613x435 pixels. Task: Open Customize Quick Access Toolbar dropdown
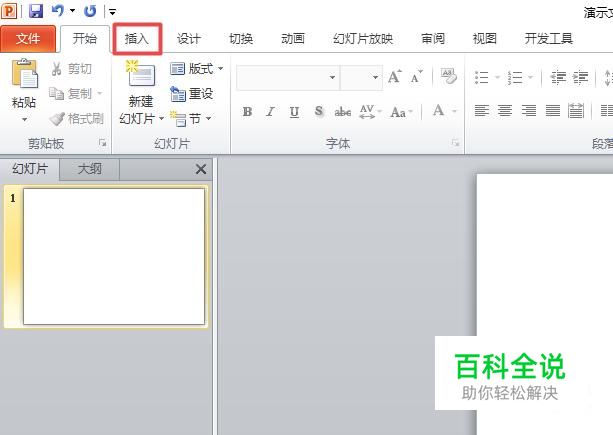112,12
